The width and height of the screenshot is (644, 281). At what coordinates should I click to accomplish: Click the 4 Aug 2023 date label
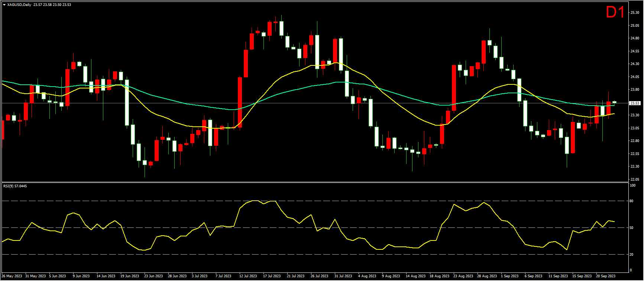(x=367, y=276)
